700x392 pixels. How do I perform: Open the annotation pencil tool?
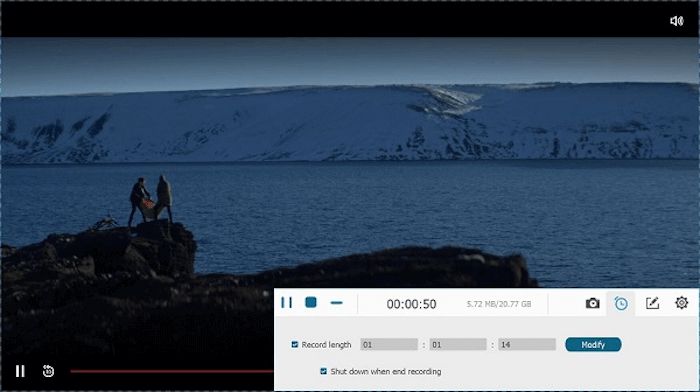[652, 304]
